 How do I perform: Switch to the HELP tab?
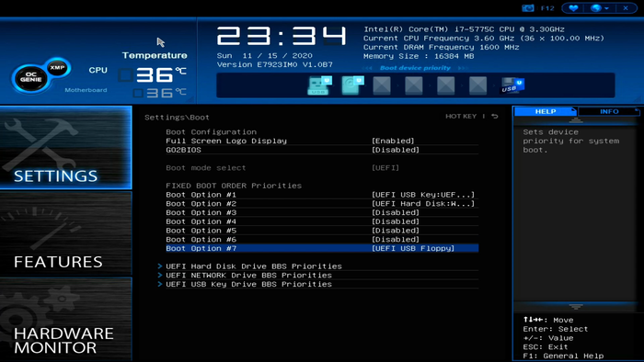[546, 111]
